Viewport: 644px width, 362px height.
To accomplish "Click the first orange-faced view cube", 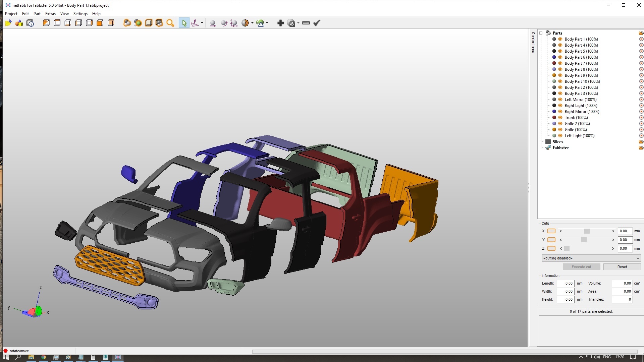I will [x=46, y=23].
